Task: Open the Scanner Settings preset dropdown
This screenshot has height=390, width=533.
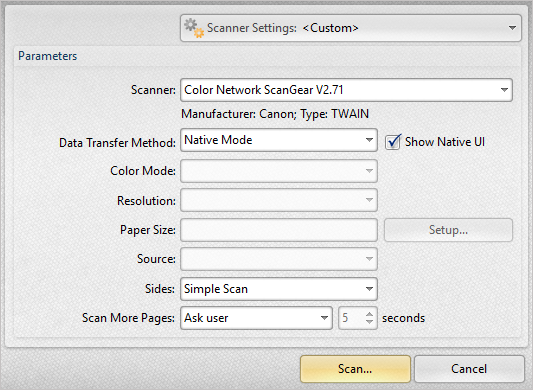Action: pos(351,28)
